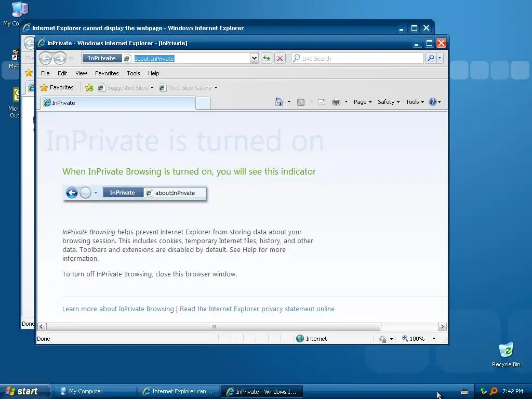Open a new tab with blank tab button

(x=203, y=103)
